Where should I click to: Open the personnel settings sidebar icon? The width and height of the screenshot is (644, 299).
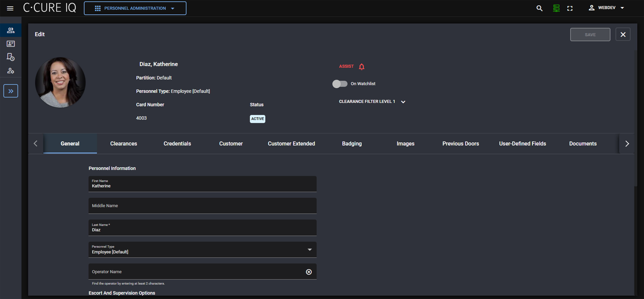11,71
